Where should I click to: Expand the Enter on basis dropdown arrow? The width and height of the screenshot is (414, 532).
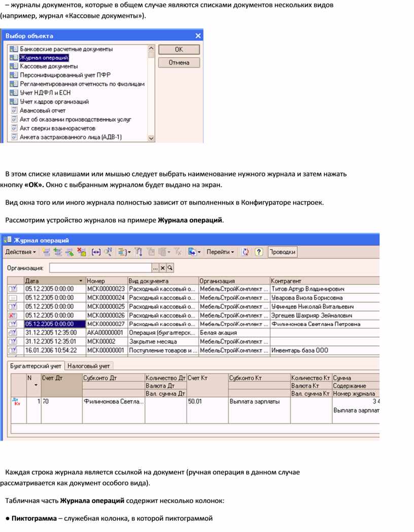coord(129,253)
